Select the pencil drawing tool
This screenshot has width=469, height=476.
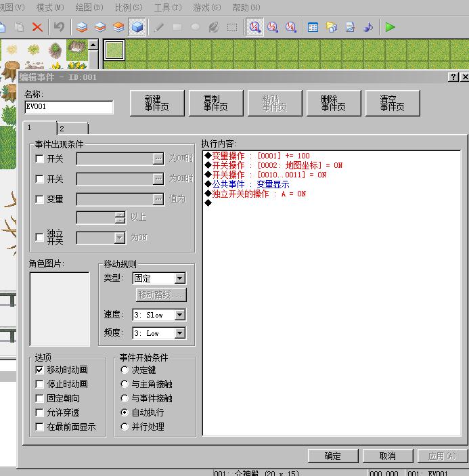point(159,27)
